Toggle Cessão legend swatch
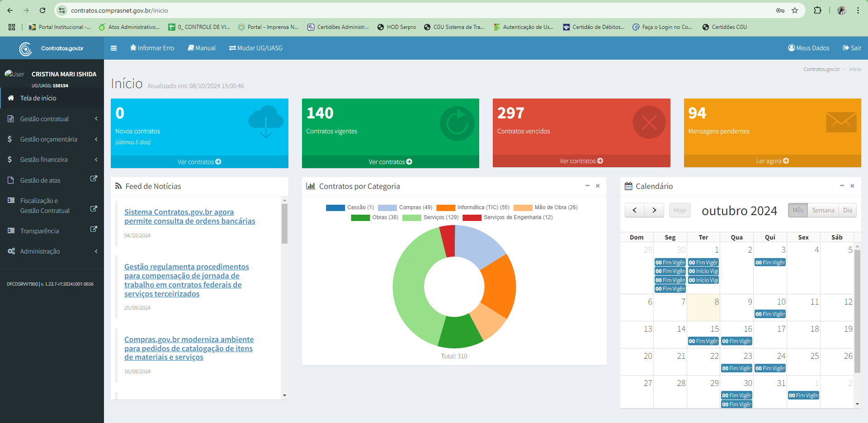 click(x=335, y=207)
